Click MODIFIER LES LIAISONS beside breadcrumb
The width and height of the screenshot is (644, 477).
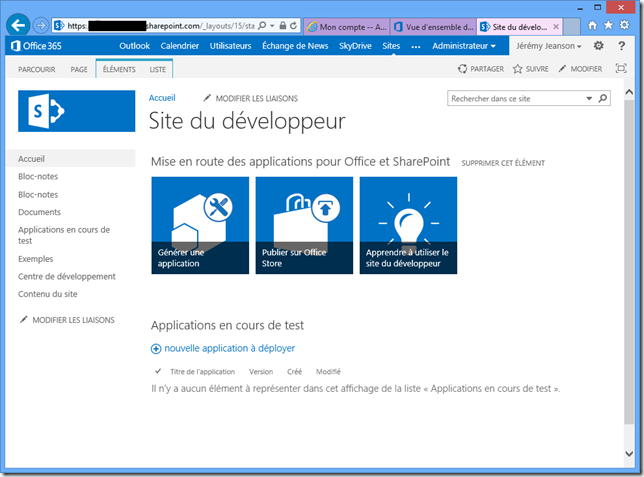pyautogui.click(x=251, y=98)
